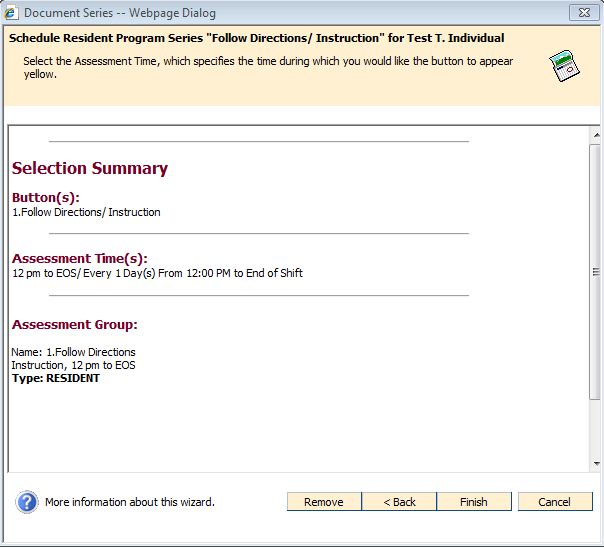Viewport: 604px width, 548px height.
Task: Click the blue help question mark icon
Action: 27,501
